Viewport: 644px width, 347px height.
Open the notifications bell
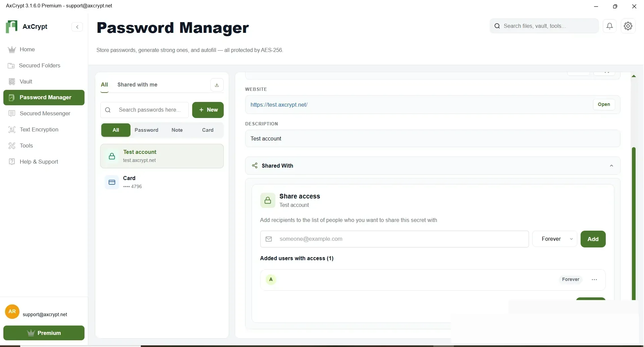[x=609, y=26]
